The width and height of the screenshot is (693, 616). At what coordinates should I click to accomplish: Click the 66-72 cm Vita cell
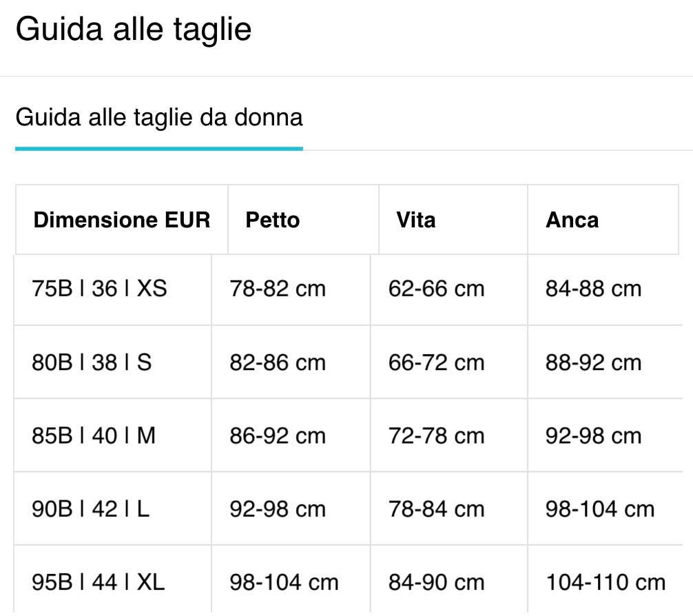pyautogui.click(x=436, y=362)
